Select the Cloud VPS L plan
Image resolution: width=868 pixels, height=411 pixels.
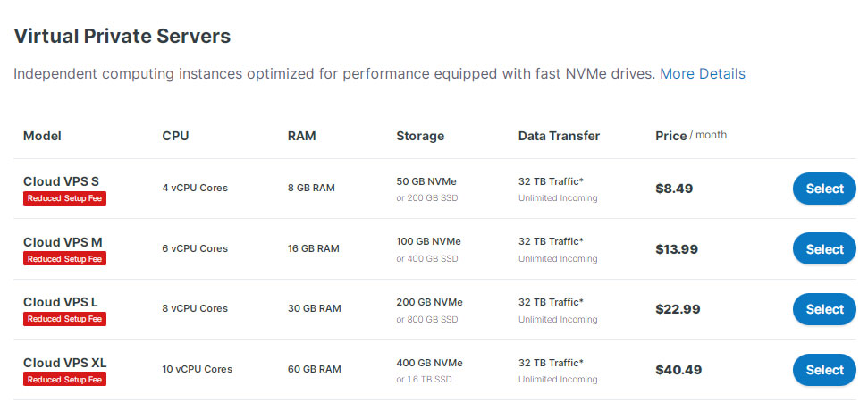click(x=824, y=309)
